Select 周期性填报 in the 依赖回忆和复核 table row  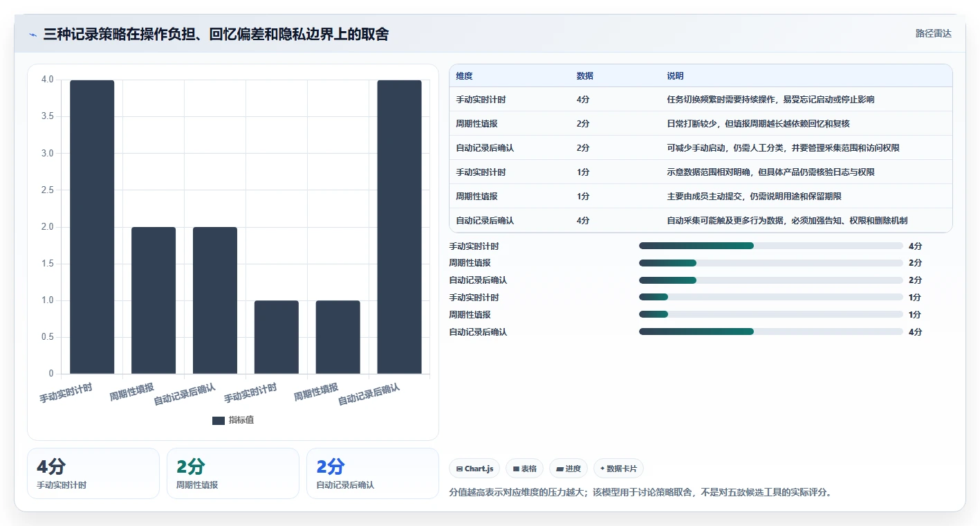477,124
